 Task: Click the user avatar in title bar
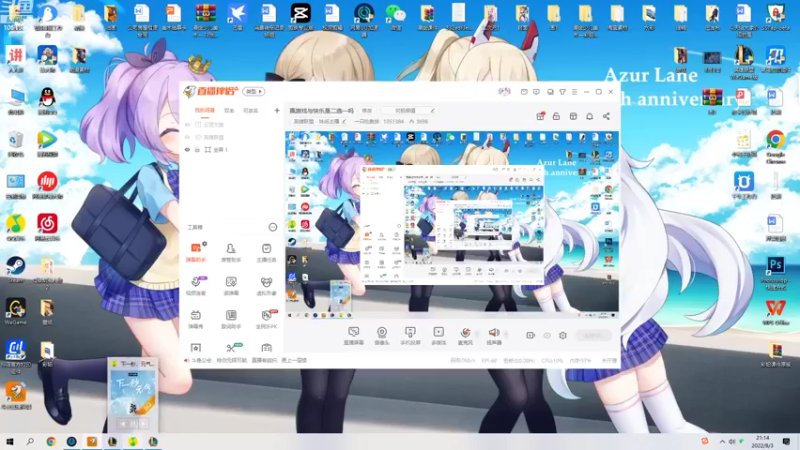coord(504,91)
